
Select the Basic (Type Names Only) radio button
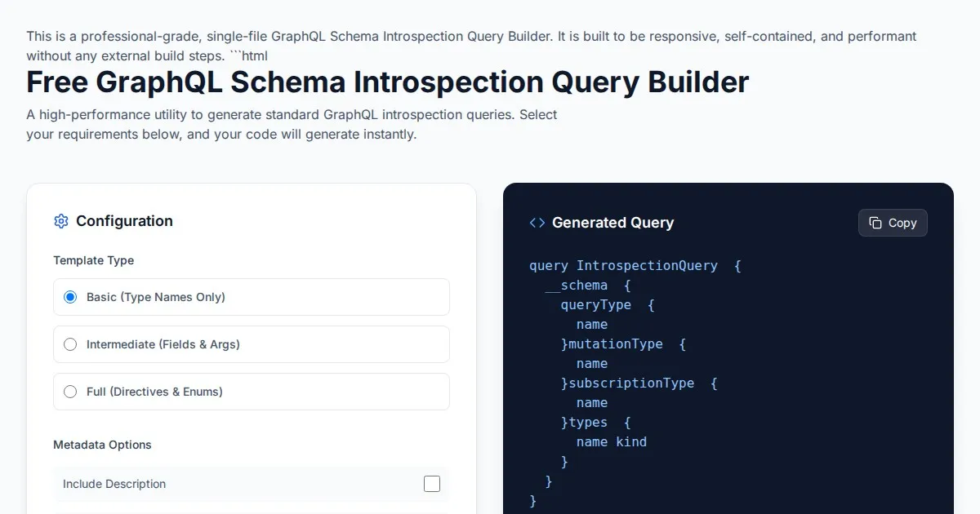coord(70,297)
